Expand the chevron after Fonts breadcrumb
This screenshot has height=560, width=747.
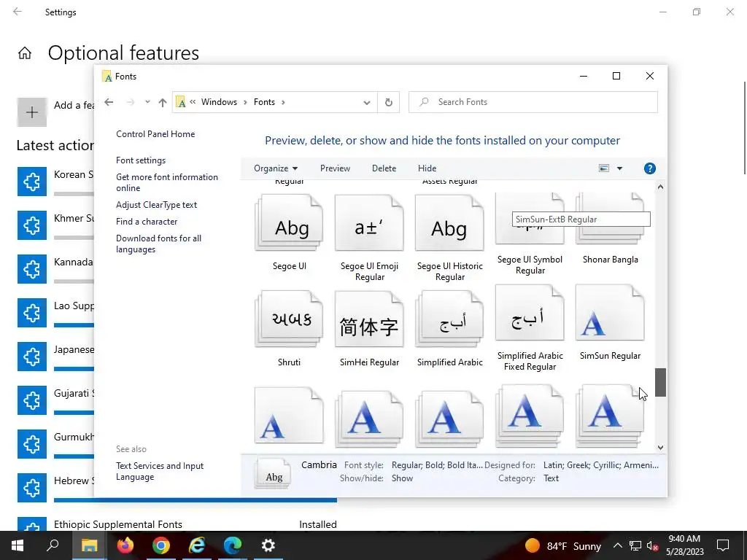click(x=284, y=102)
